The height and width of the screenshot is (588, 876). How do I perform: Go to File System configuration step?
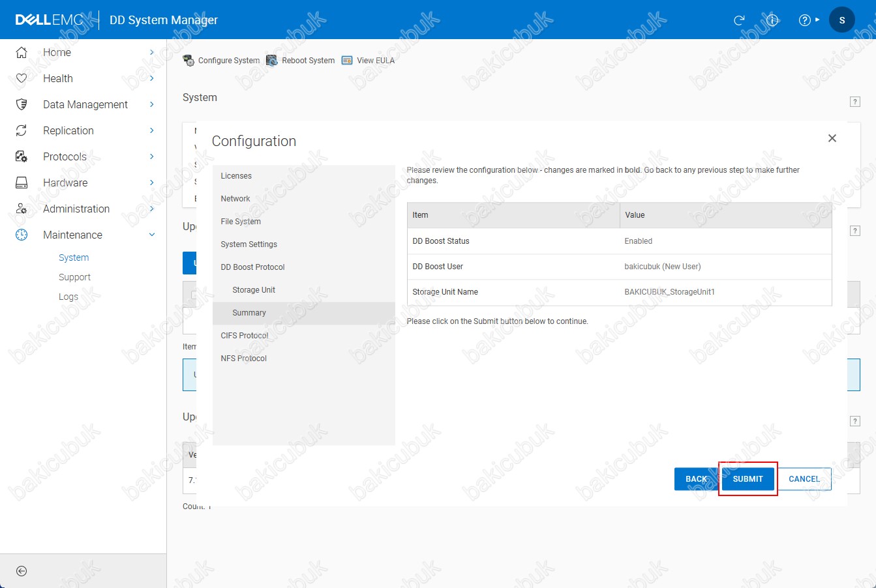[304, 222]
